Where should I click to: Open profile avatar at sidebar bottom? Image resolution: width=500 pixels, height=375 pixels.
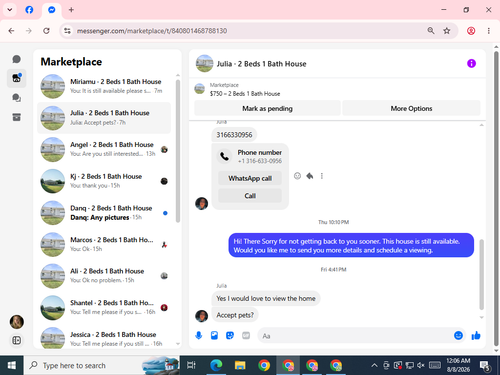click(x=16, y=322)
